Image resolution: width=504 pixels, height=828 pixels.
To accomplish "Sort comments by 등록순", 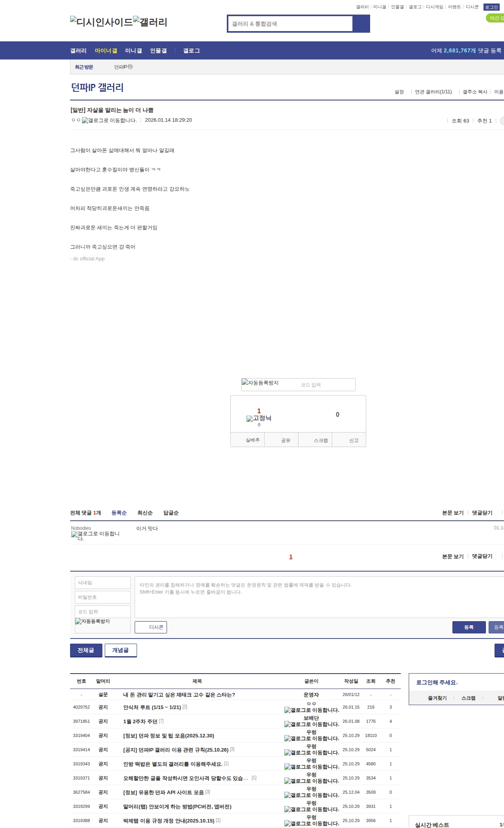I will point(119,513).
